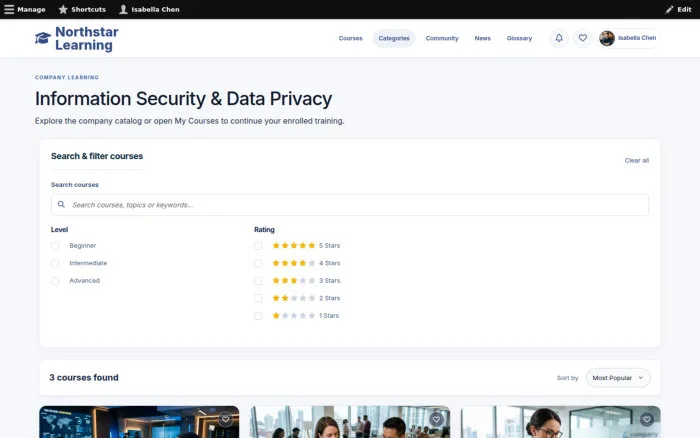Check the 5 Stars rating checkbox
700x438 pixels.
(x=258, y=246)
